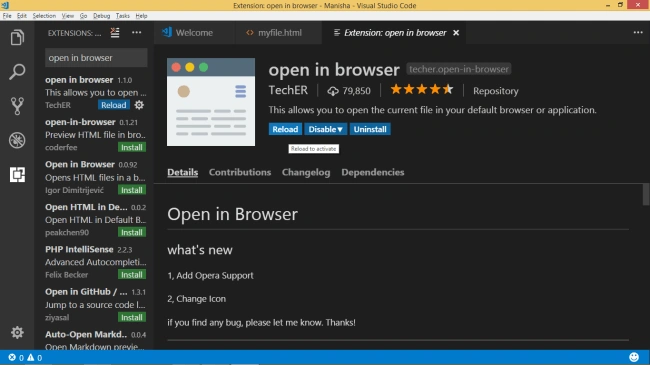Switch to the myfile.html tab
This screenshot has height=365, width=650.
point(274,33)
